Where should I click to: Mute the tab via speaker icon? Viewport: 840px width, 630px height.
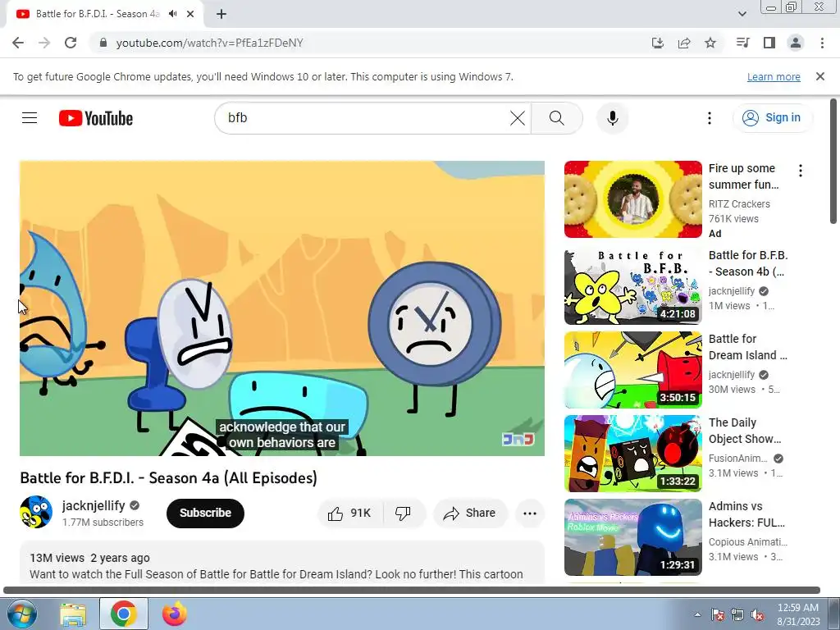point(172,14)
